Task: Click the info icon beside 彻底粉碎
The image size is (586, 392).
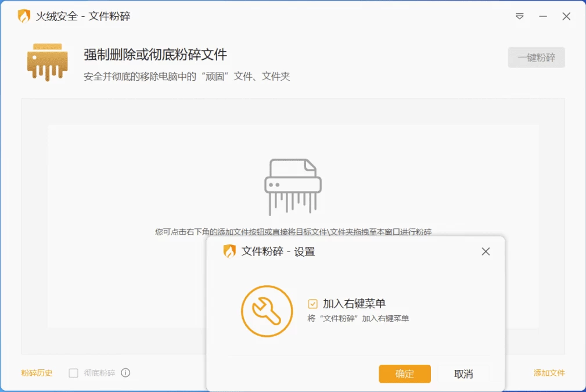Action: (125, 373)
